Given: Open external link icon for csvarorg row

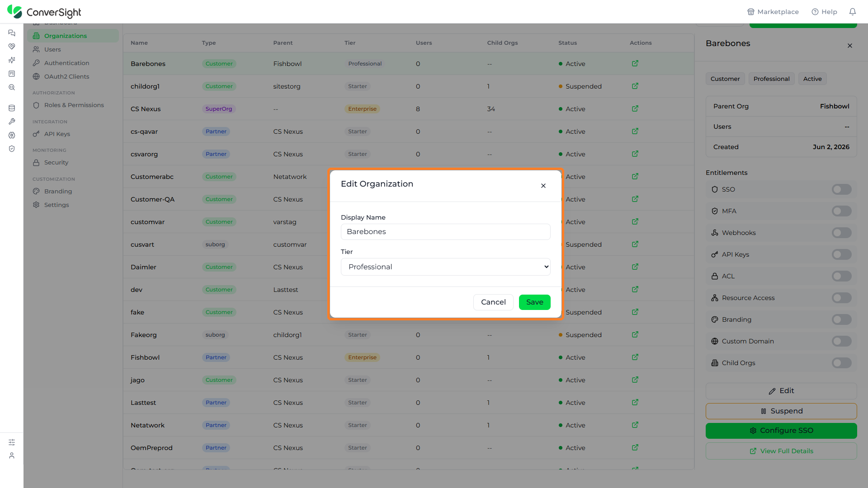Looking at the screenshot, I should click(x=635, y=154).
